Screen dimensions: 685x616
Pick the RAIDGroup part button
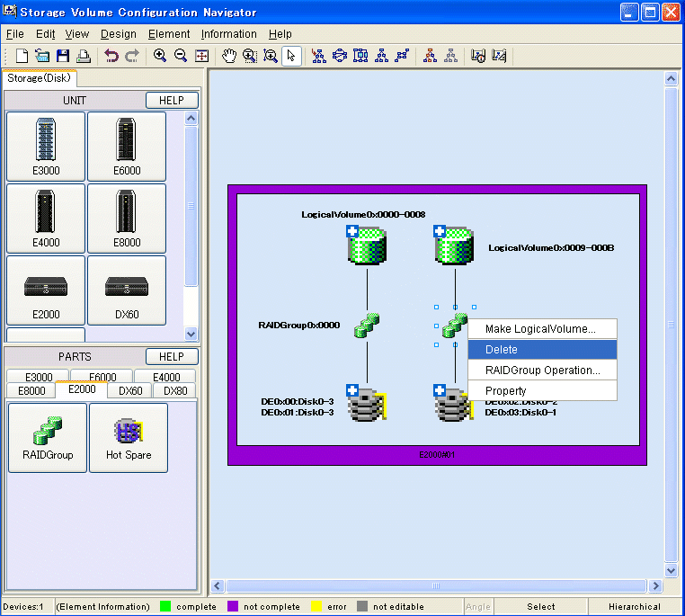pyautogui.click(x=48, y=438)
